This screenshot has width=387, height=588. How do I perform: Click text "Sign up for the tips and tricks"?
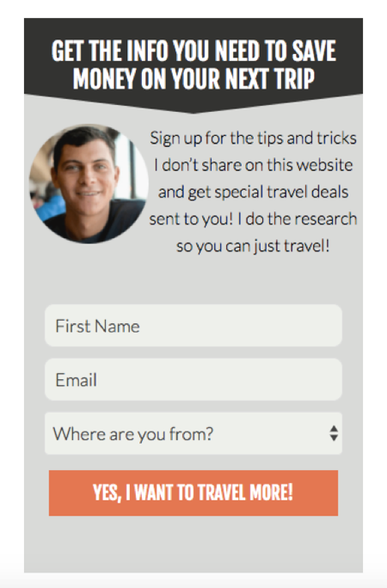[x=253, y=138]
